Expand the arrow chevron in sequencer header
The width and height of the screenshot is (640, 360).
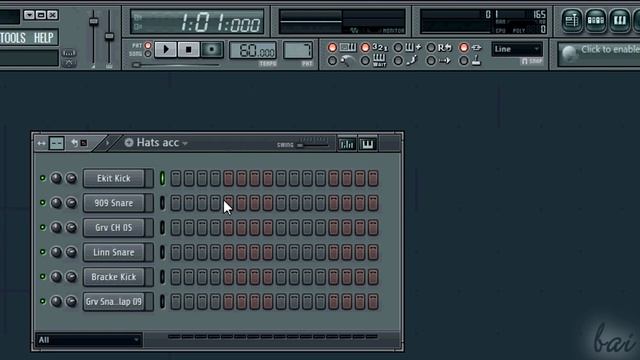107,143
